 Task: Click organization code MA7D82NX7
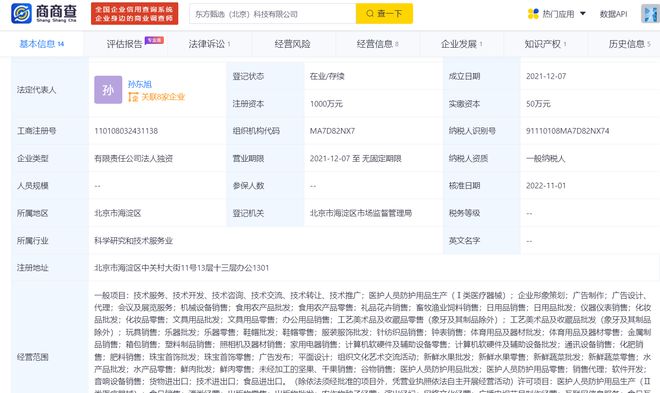tap(333, 131)
